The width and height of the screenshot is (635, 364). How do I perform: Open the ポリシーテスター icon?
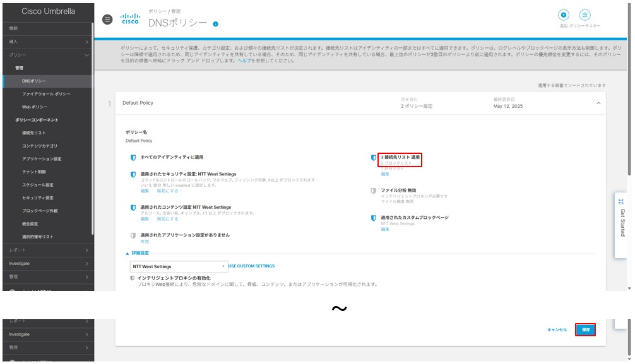pos(585,15)
